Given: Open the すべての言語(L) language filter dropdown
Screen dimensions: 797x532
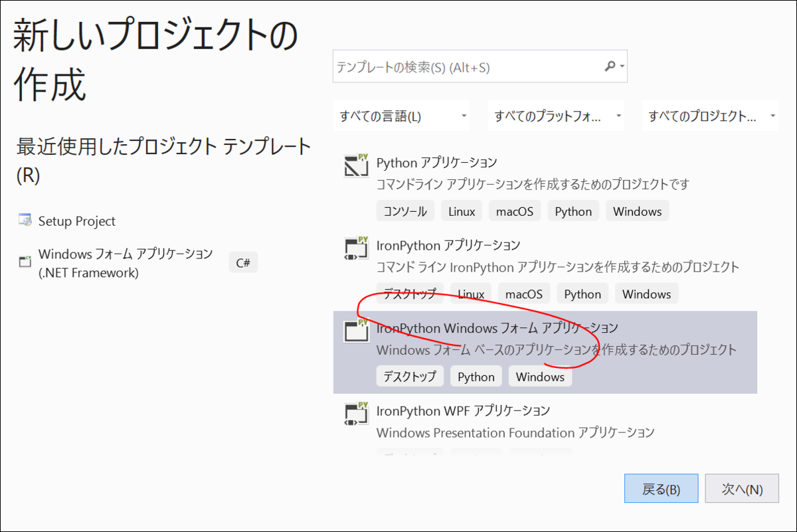Looking at the screenshot, I should [x=401, y=116].
